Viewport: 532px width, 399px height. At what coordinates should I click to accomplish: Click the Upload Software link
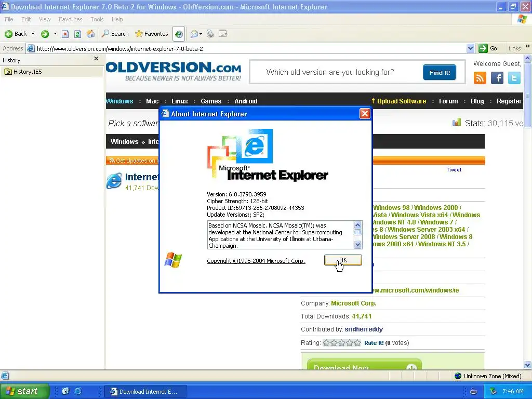tap(398, 101)
